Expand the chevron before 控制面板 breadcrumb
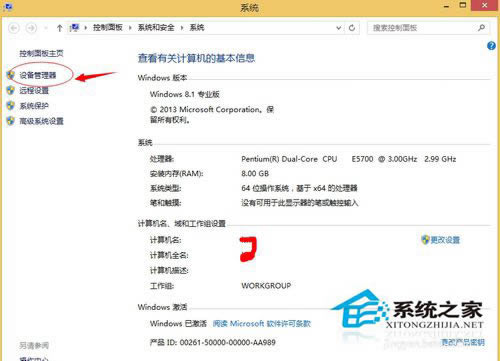 pyautogui.click(x=86, y=28)
